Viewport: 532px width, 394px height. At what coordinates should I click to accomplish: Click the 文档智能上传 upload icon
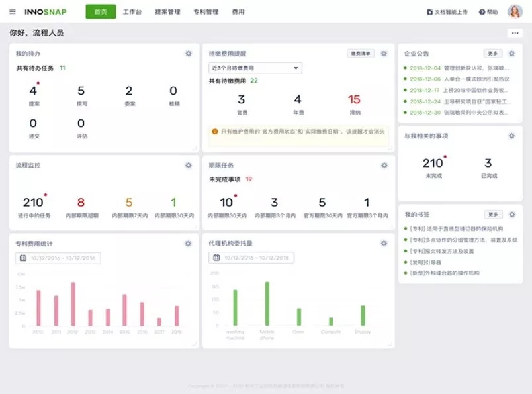tap(430, 12)
